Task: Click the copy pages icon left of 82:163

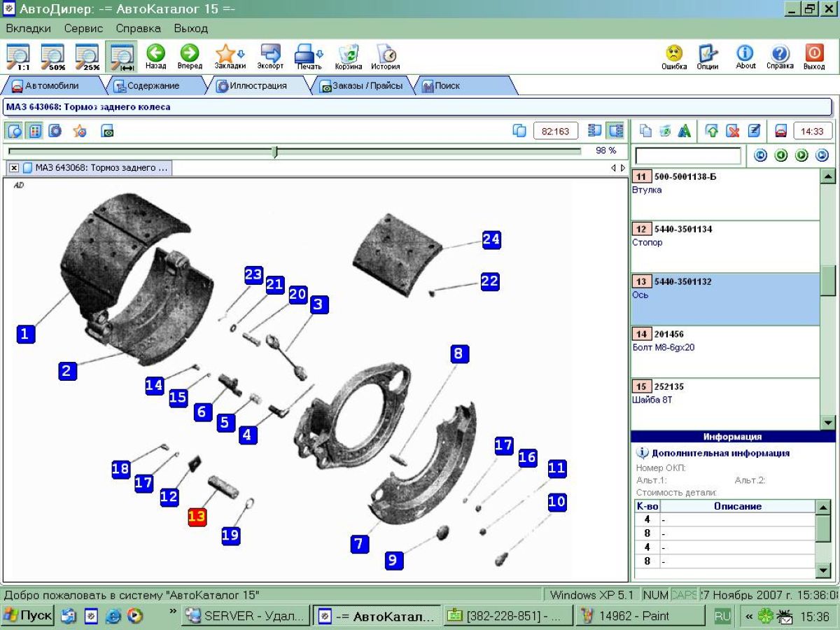Action: [519, 131]
